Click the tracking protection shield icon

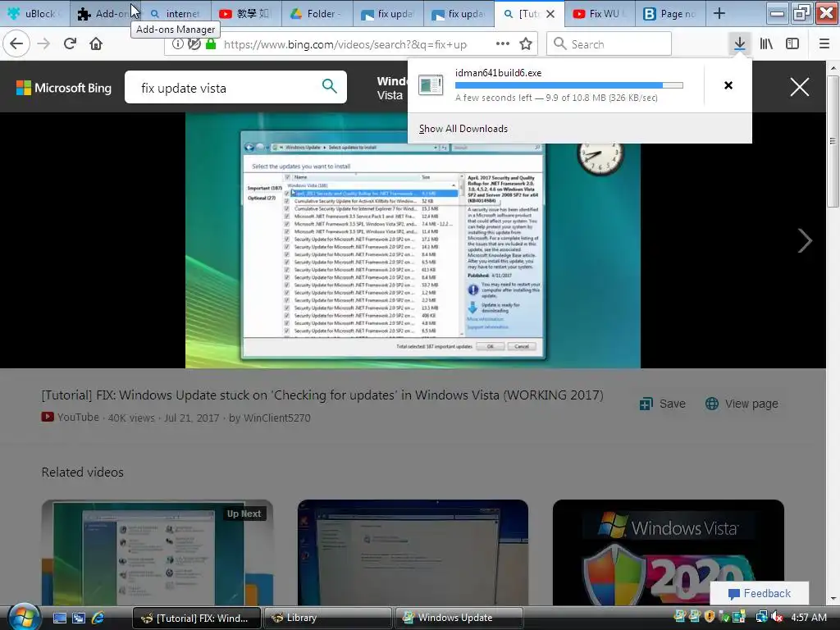194,44
